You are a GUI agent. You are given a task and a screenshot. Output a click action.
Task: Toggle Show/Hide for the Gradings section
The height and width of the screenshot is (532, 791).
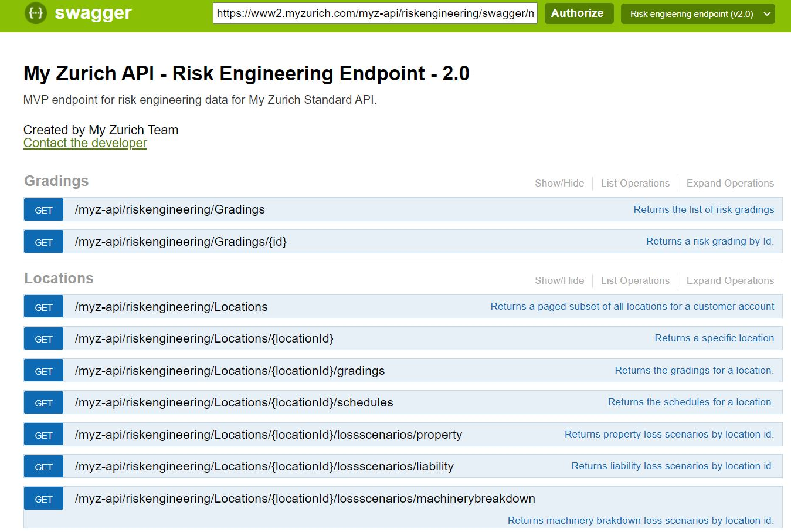pos(559,183)
